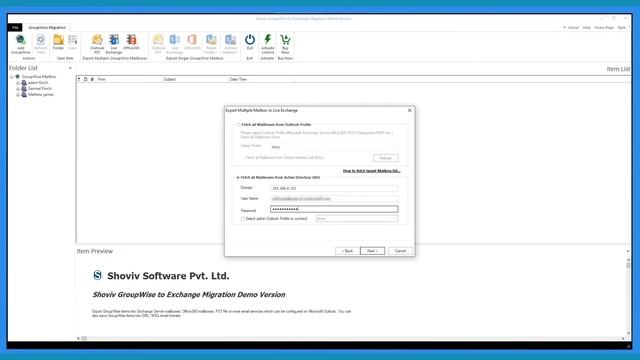Collapse the GroupWise Mailbox root node
This screenshot has width=640, height=360.
[x=11, y=77]
